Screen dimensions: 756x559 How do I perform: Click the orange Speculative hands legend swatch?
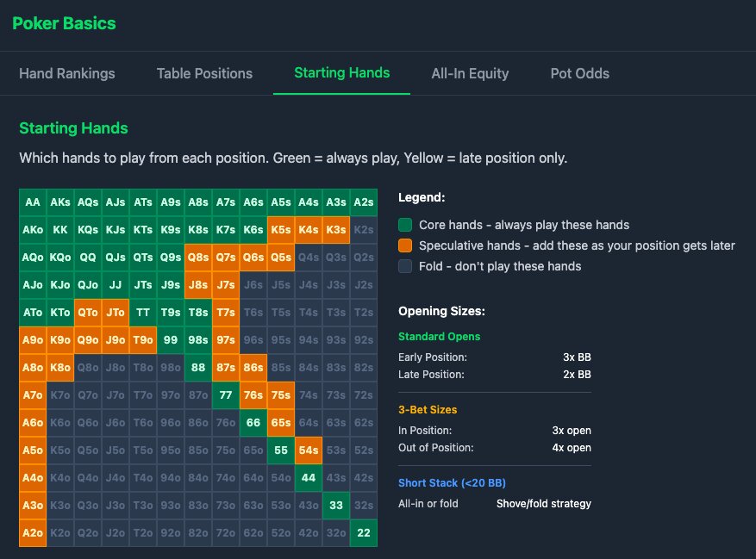tap(404, 245)
